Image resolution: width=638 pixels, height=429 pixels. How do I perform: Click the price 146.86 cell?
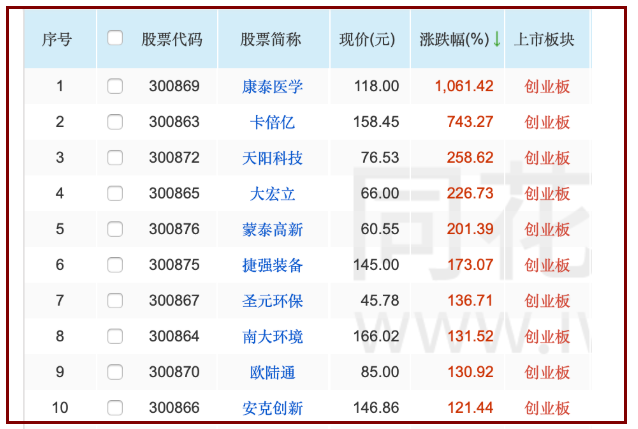click(x=376, y=408)
